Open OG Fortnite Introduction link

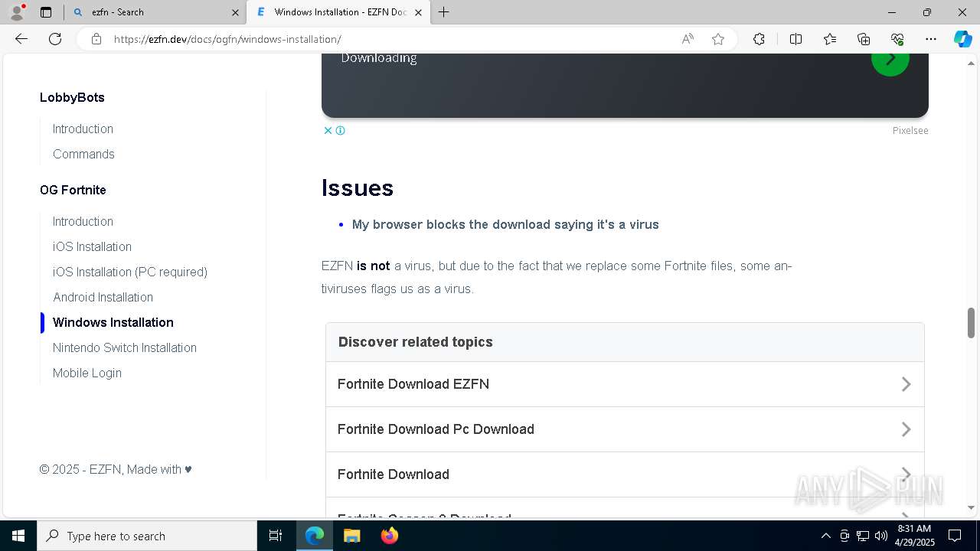coord(83,221)
